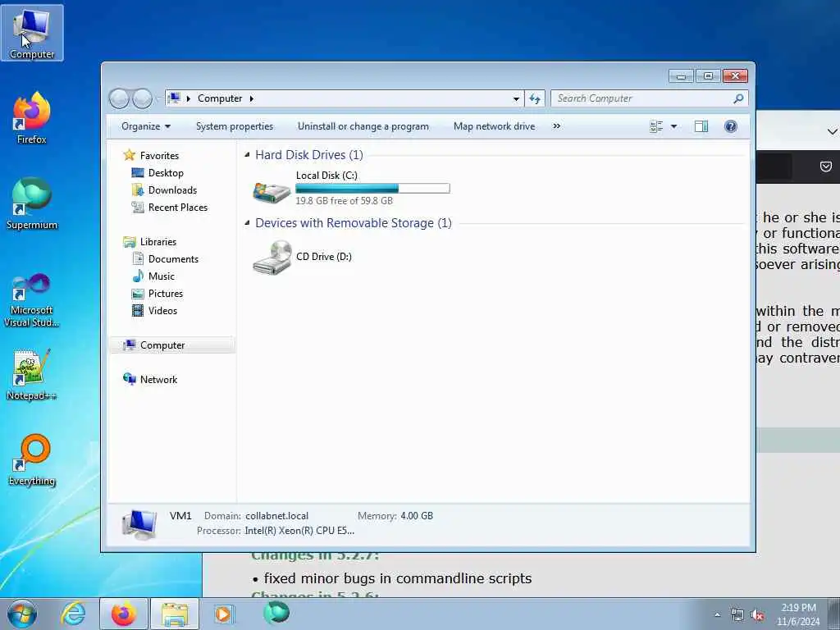Select Network in navigation pane
This screenshot has width=840, height=630.
pos(158,379)
